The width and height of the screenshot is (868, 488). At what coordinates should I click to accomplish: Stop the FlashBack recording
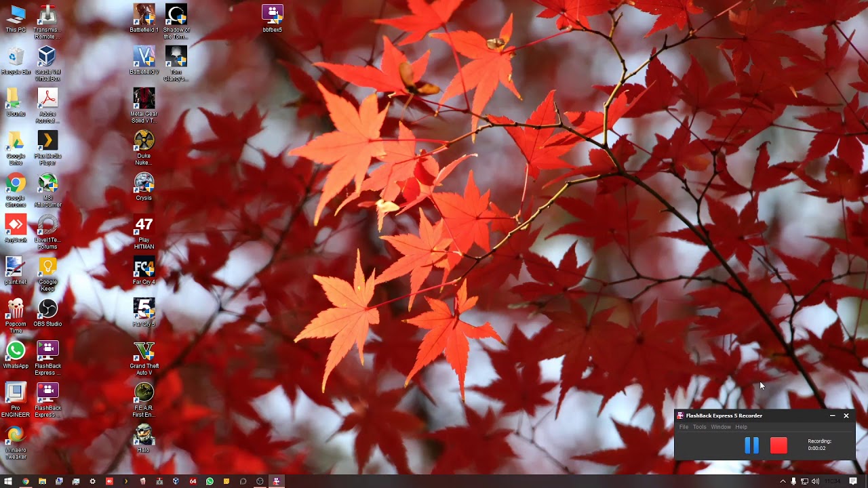click(778, 445)
